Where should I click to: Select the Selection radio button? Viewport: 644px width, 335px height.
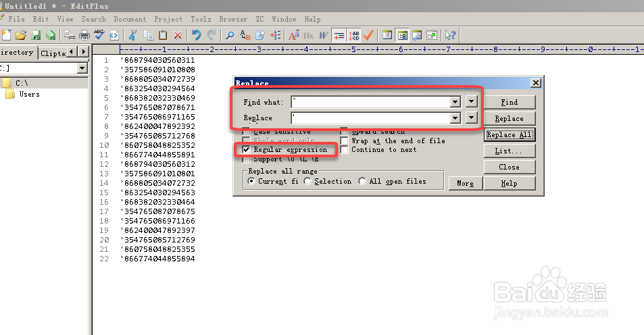(307, 181)
